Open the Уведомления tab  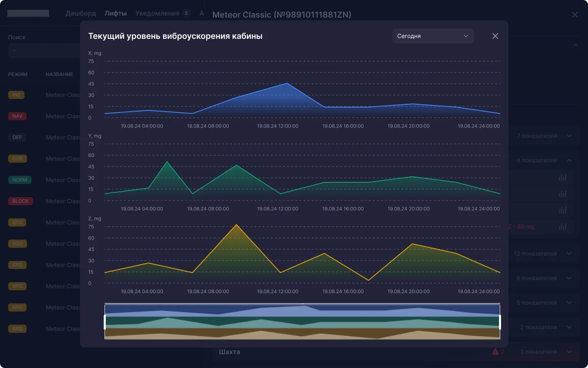157,13
